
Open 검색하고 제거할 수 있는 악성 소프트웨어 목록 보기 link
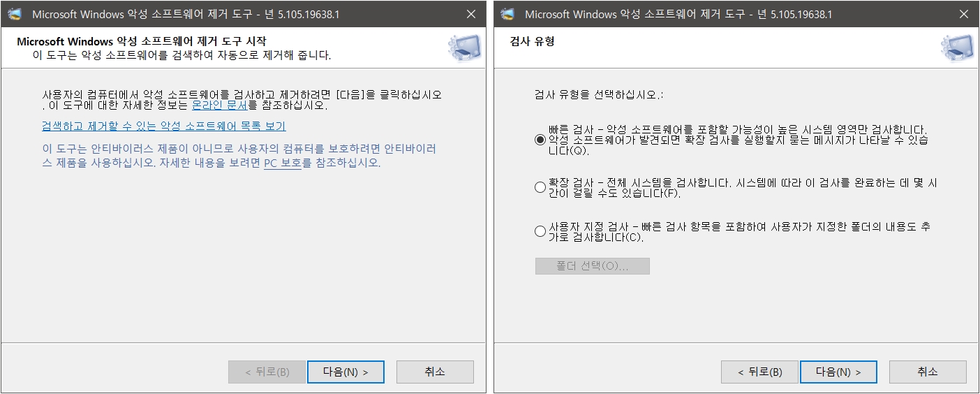pos(164,126)
